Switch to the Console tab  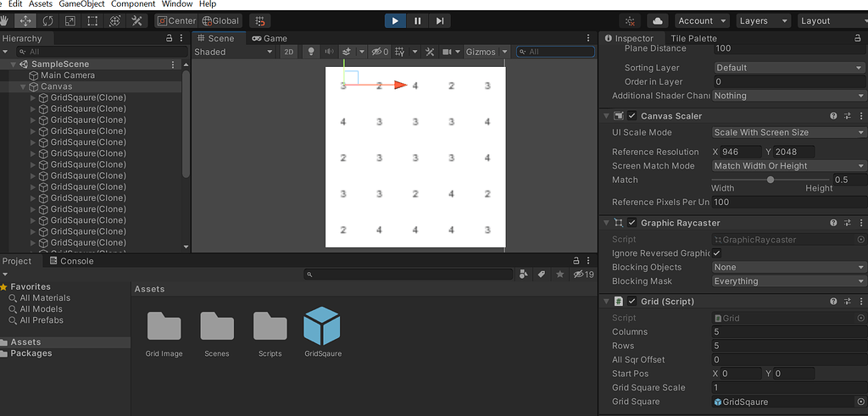tap(71, 261)
